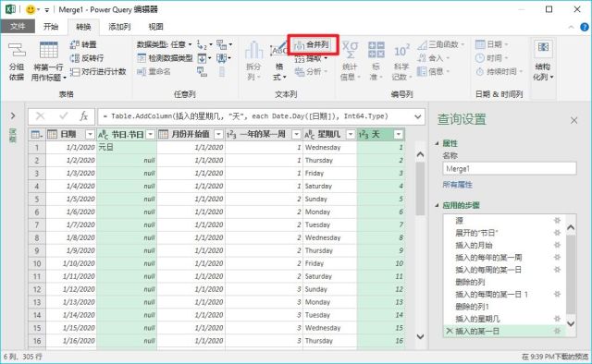Select the 删除的列 applied step
Screen dimensions: 592x364
470,282
